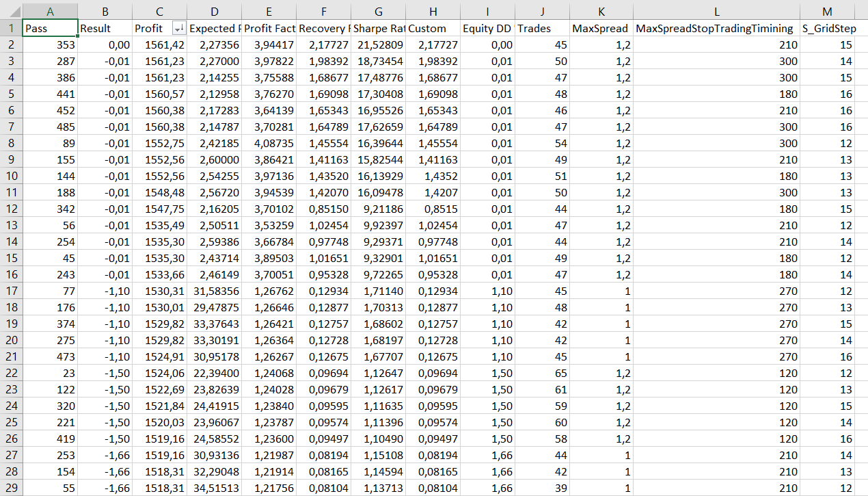
Task: Select the Profit cell 1548,48
Action: point(159,192)
